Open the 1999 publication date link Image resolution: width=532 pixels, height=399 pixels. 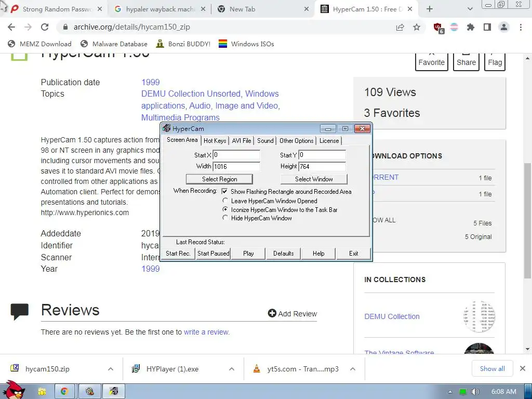[x=150, y=82]
